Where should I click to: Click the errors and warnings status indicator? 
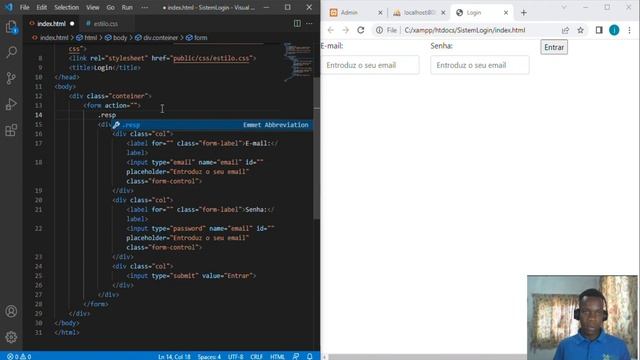[x=19, y=356]
